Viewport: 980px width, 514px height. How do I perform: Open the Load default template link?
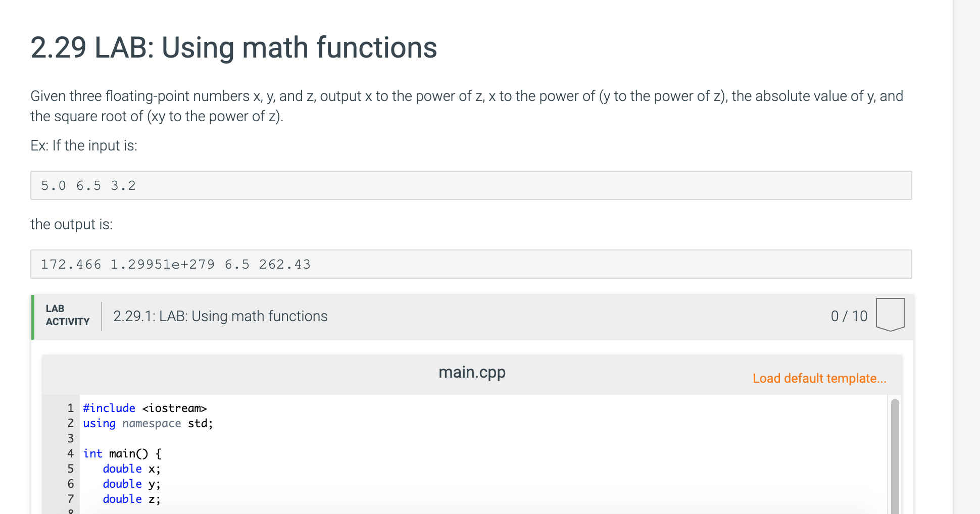819,378
